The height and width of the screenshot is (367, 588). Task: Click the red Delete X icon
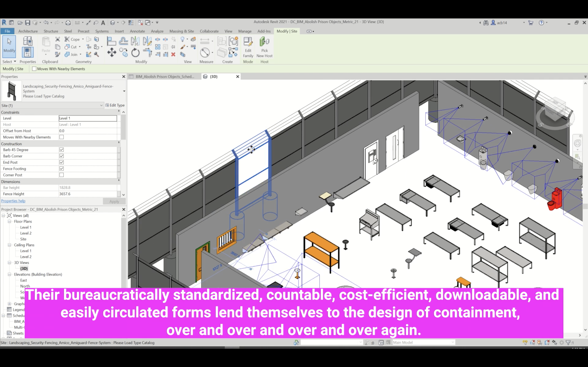pyautogui.click(x=173, y=54)
